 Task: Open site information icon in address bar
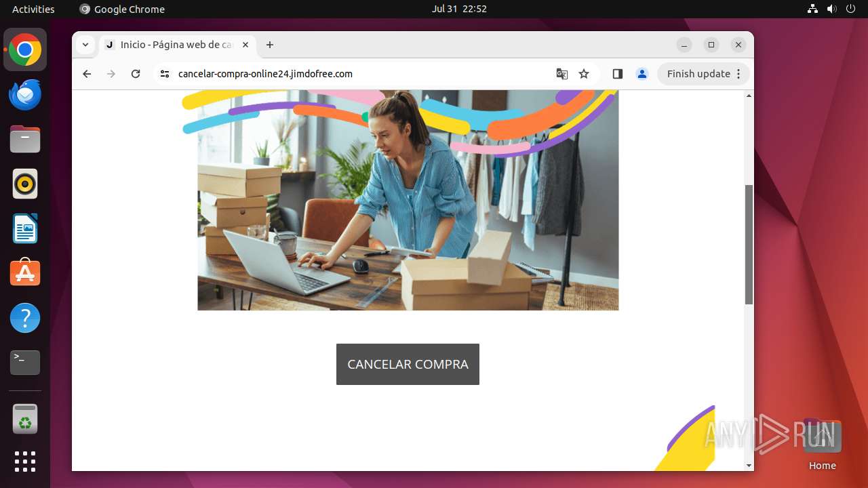pos(165,74)
